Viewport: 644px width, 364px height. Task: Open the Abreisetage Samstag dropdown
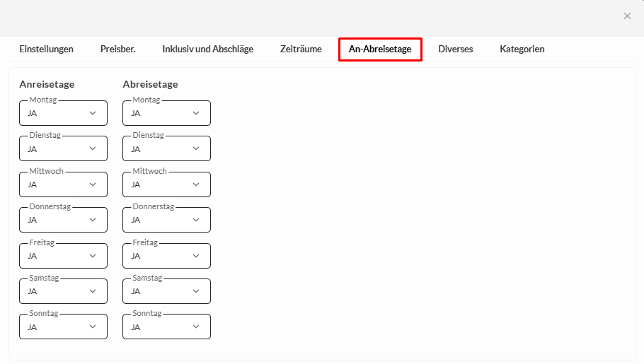pyautogui.click(x=167, y=291)
